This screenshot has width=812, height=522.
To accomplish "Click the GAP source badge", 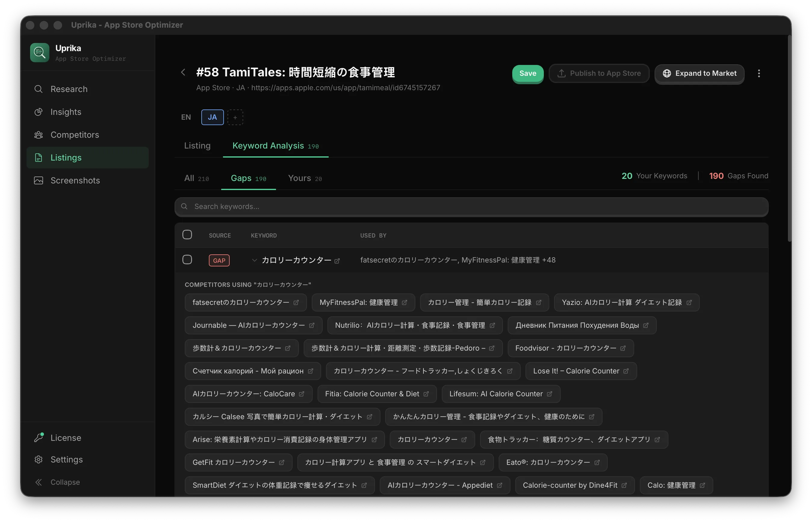I will [219, 261].
